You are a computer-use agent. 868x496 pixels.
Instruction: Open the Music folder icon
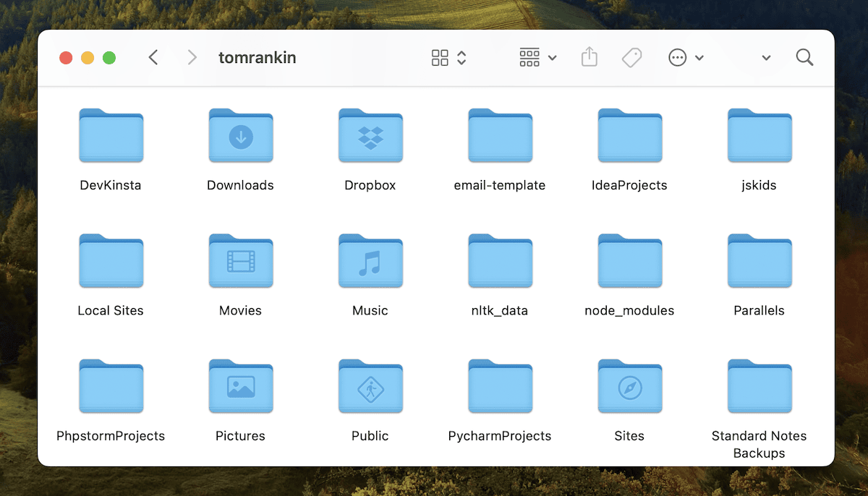370,260
